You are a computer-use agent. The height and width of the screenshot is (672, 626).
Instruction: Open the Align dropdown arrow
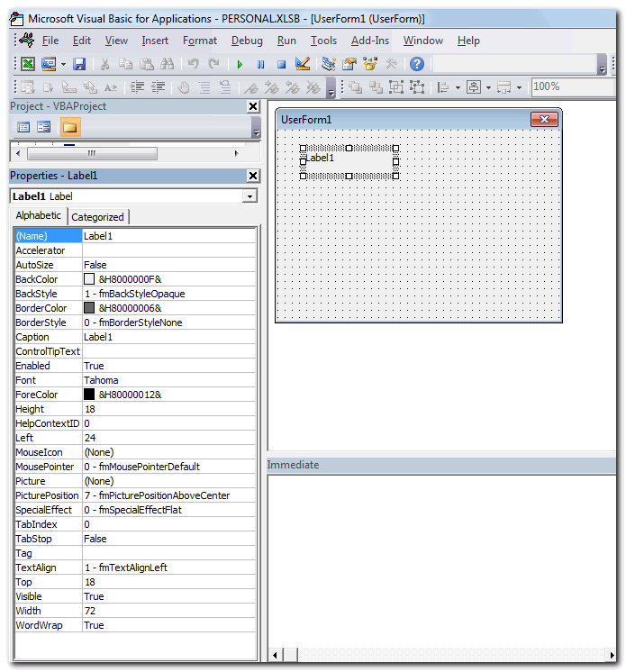458,88
